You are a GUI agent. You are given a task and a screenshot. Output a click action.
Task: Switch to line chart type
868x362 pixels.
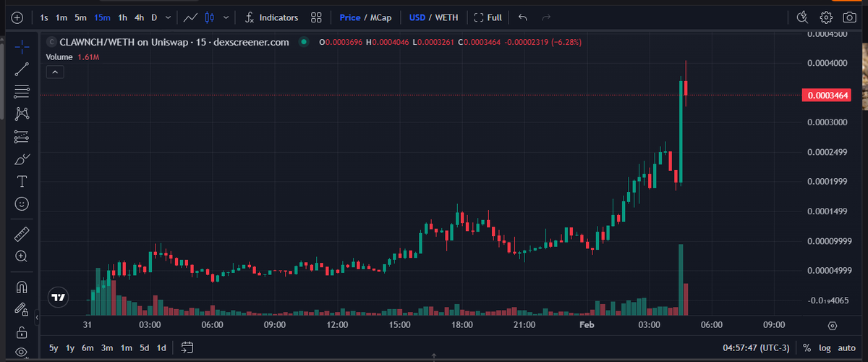coord(191,17)
